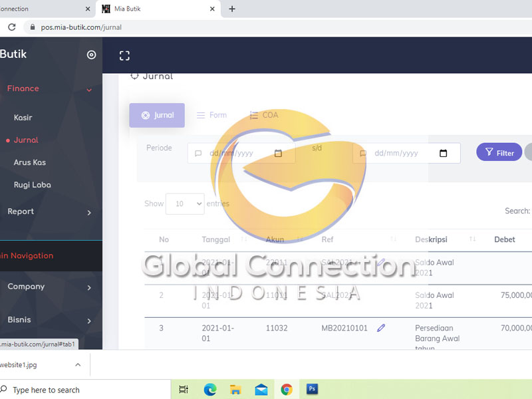Image resolution: width=532 pixels, height=399 pixels.
Task: Reload the page with browser refresh icon
Action: coord(11,27)
